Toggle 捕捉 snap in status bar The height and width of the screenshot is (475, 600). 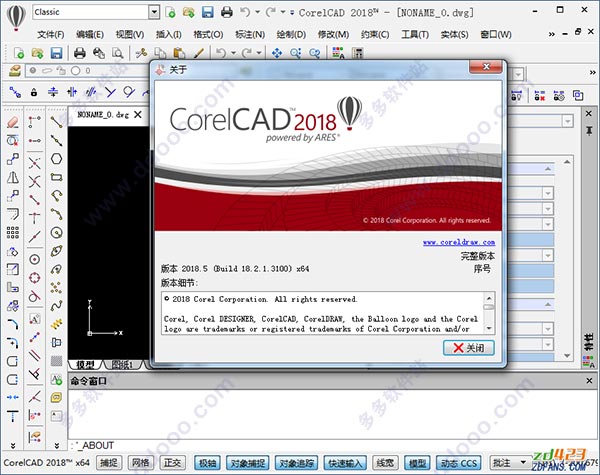coord(109,463)
